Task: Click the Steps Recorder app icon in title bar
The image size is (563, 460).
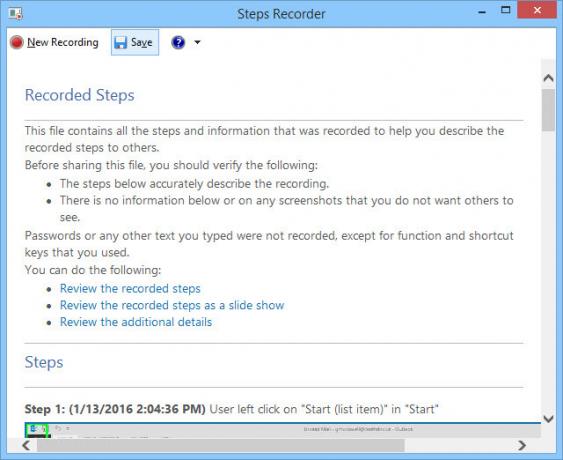Action: click(15, 14)
